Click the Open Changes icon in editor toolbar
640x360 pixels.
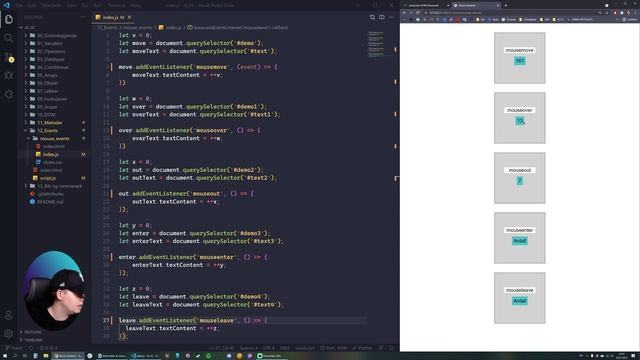(x=372, y=17)
